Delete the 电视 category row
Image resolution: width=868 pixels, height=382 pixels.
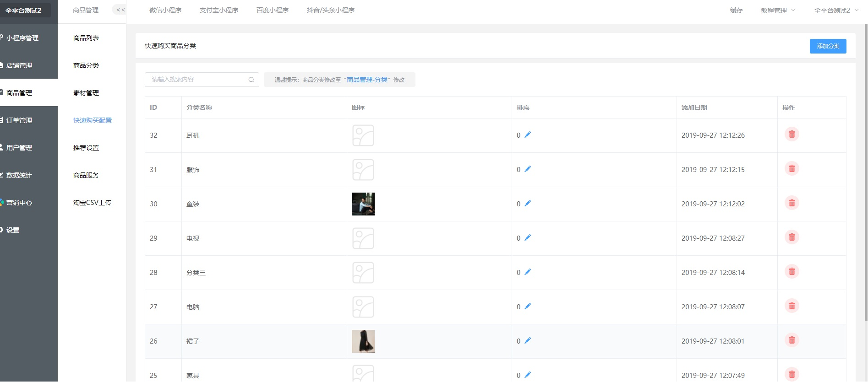(x=792, y=237)
